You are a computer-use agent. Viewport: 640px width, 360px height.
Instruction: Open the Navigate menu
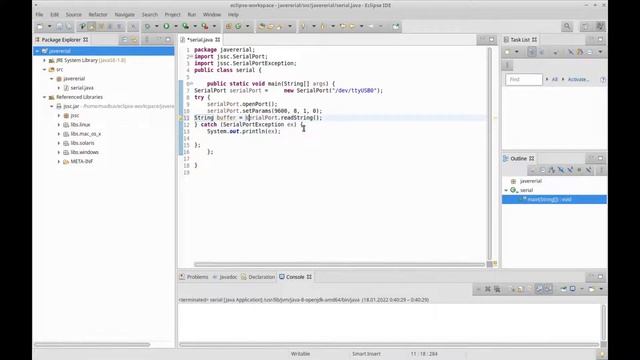click(124, 14)
